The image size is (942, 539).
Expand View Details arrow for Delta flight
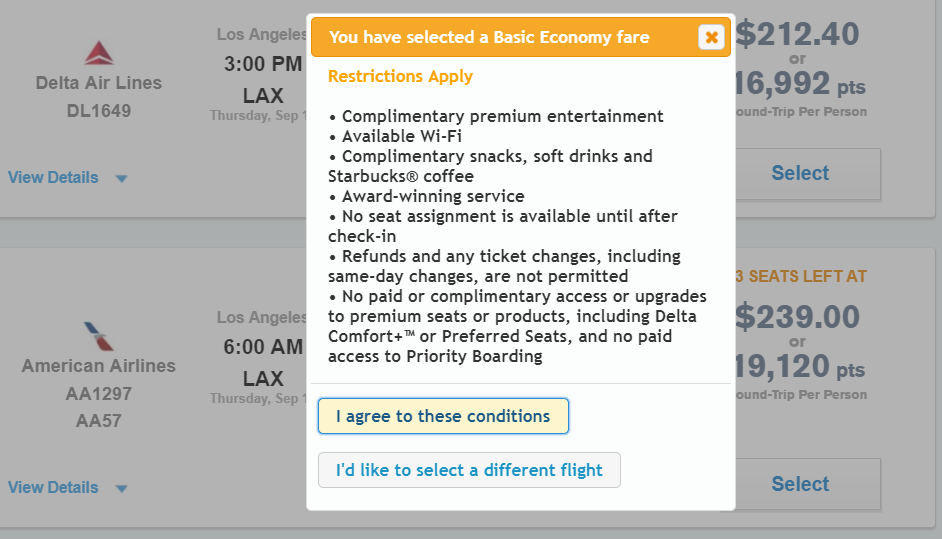point(121,178)
